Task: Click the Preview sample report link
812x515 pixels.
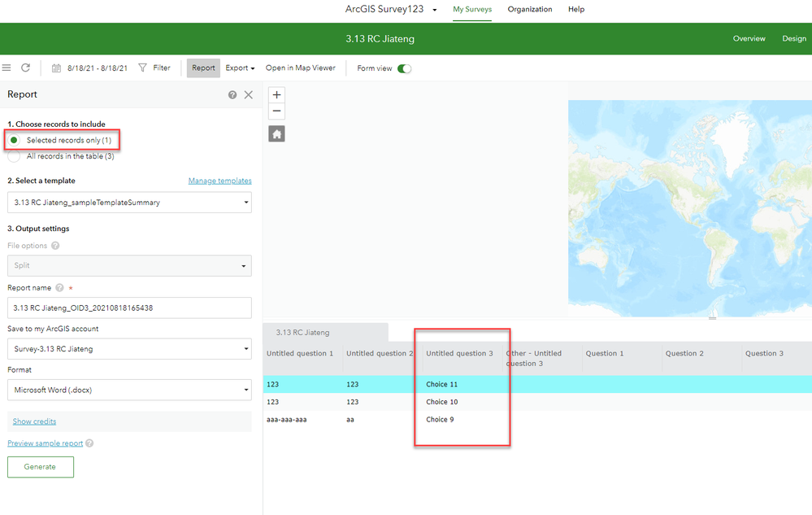Action: point(45,443)
